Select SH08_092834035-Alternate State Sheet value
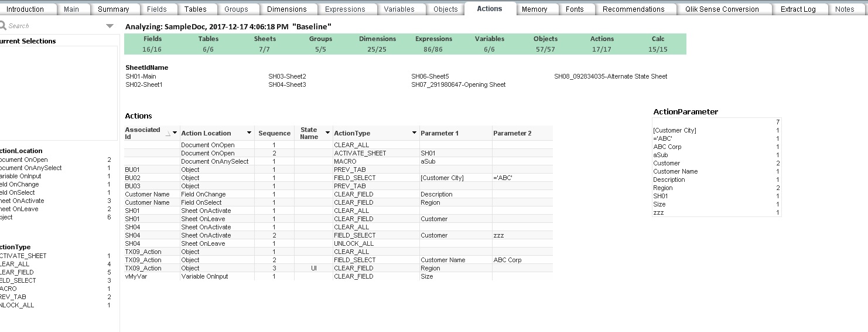Viewport: 868px width, 332px height. tap(611, 76)
